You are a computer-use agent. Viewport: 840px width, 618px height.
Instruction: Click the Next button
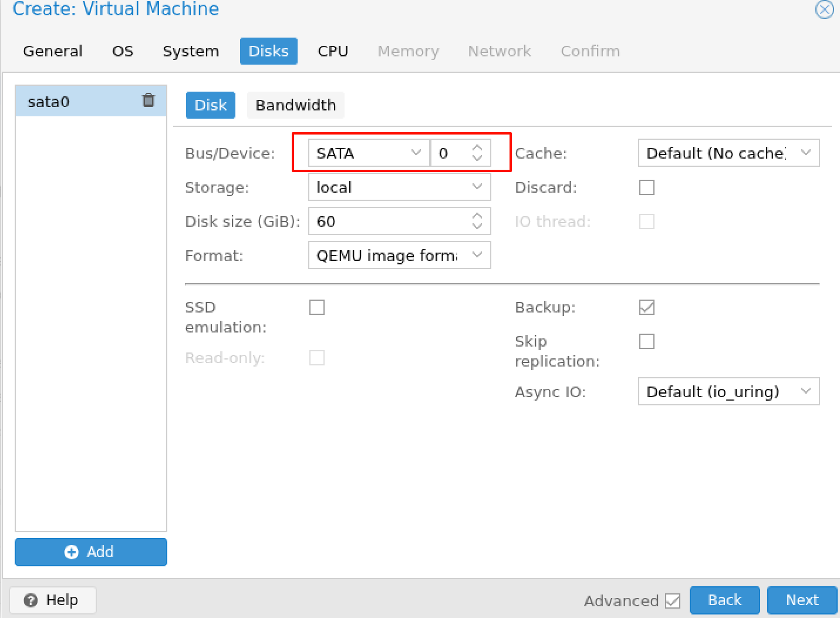[802, 600]
